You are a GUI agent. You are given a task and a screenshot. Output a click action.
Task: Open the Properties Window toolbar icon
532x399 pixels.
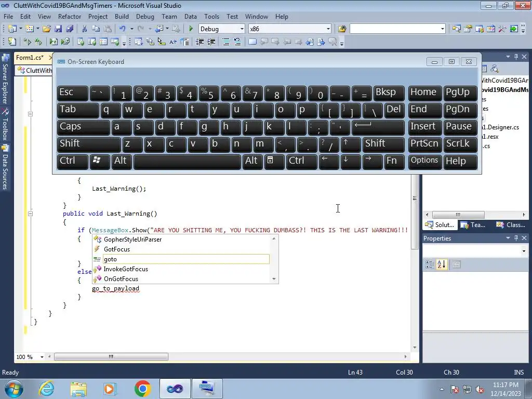(x=468, y=29)
